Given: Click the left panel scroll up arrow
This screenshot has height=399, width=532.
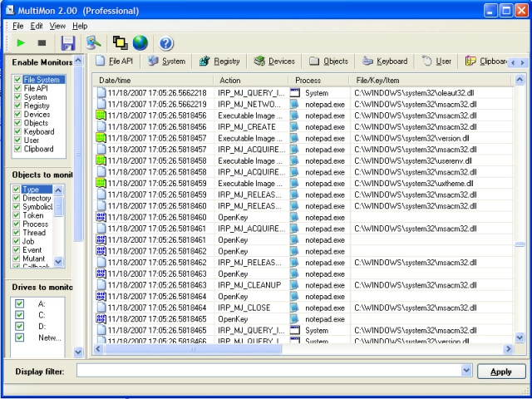Looking at the screenshot, I should point(78,61).
